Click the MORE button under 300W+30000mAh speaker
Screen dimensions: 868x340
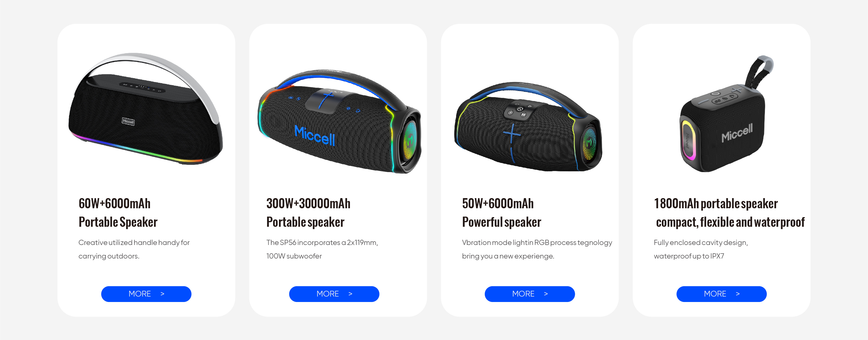click(334, 294)
